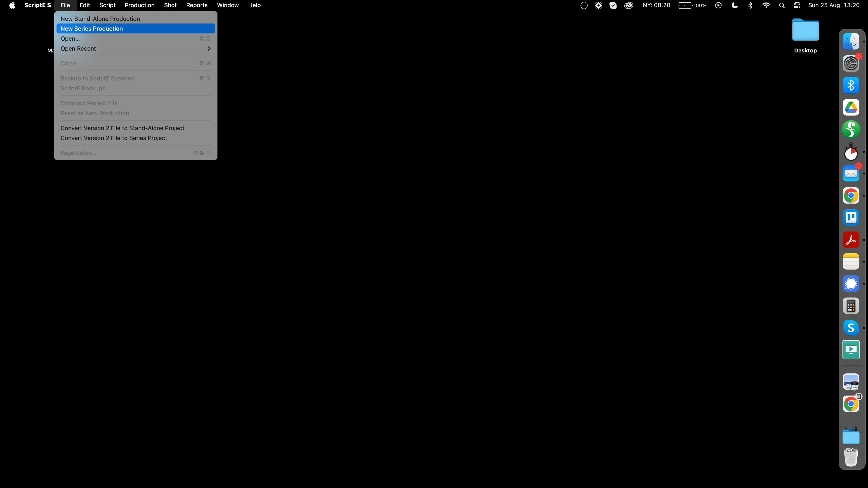
Task: Open the stopwatch timer app in dock
Action: pyautogui.click(x=850, y=152)
